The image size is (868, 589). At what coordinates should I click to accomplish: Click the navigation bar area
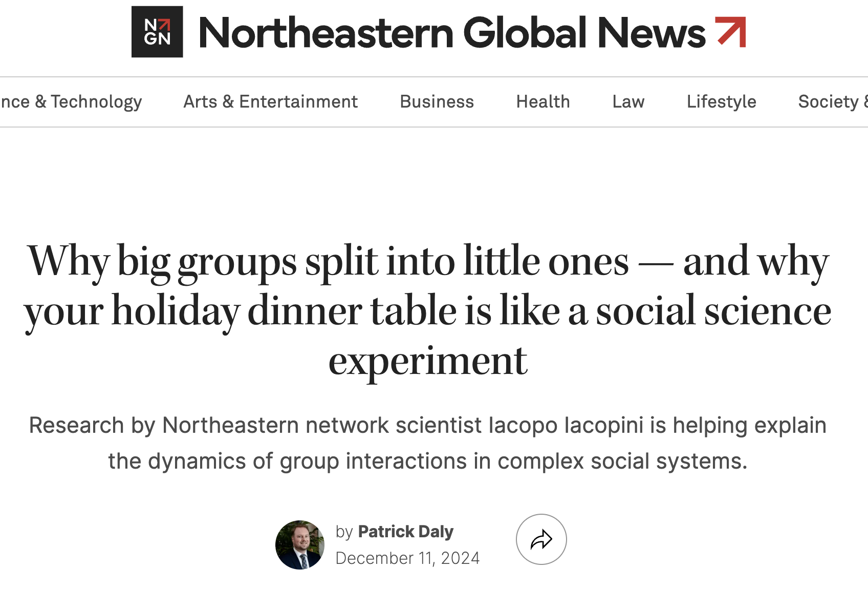(434, 101)
